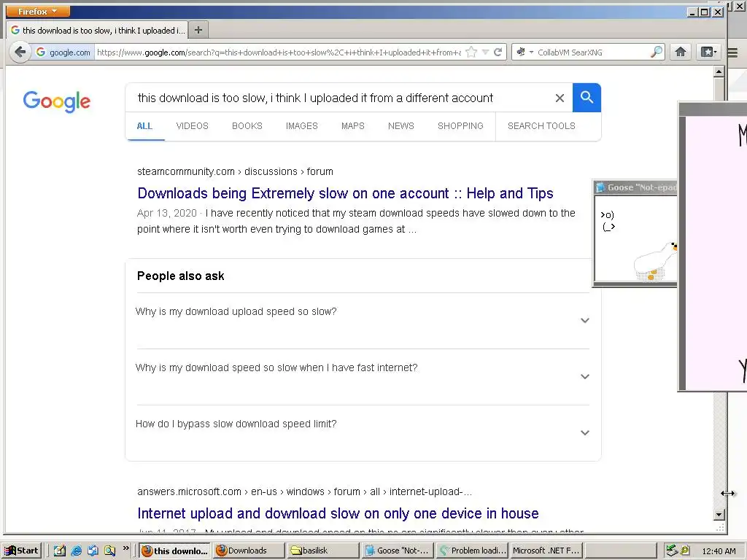Reload the current page
This screenshot has width=747, height=560.
[498, 52]
